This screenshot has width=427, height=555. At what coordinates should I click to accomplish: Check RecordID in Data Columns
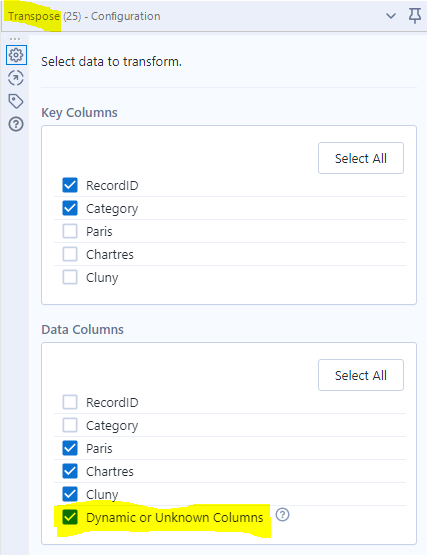(x=70, y=402)
